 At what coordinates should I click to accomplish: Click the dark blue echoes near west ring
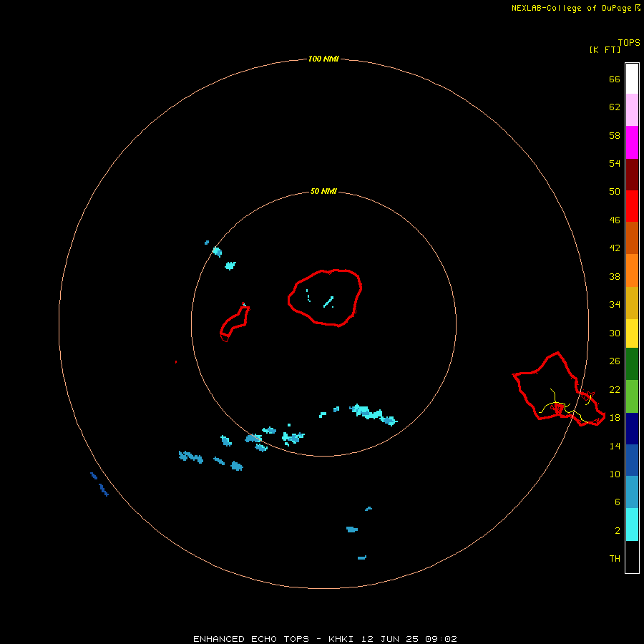99,484
